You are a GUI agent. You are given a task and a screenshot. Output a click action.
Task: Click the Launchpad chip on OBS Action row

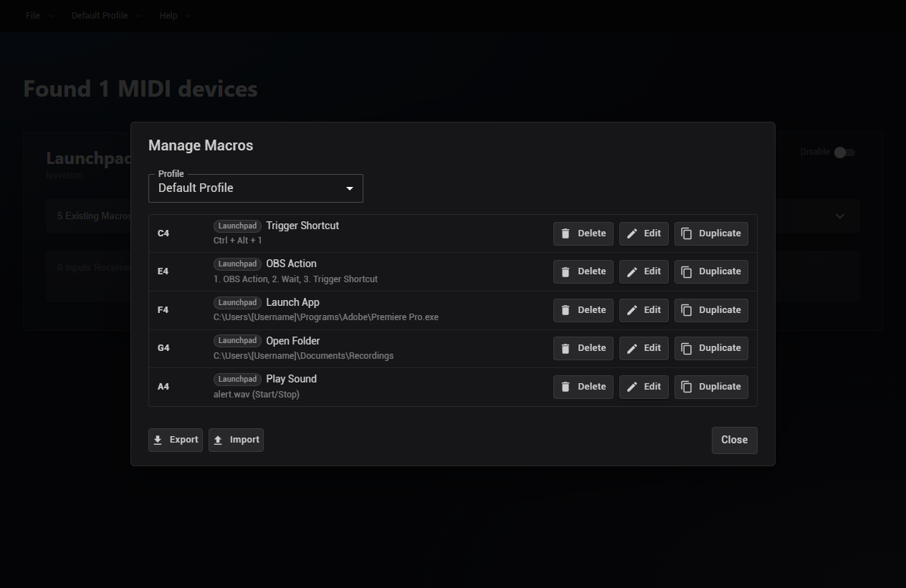[237, 264]
